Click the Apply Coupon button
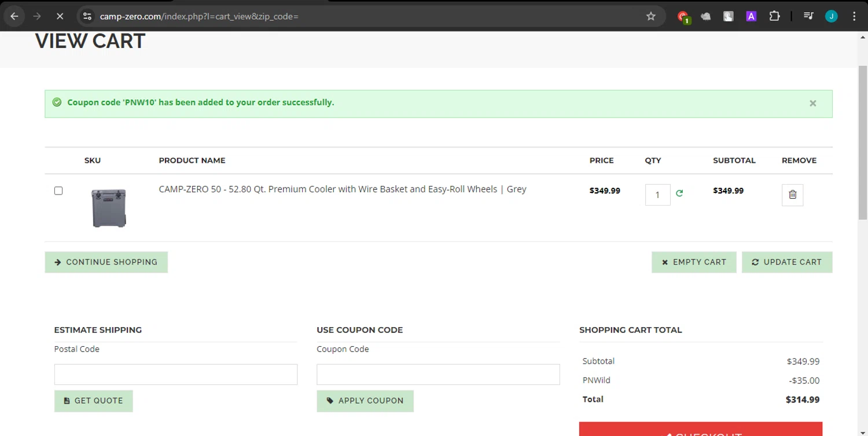 click(365, 401)
